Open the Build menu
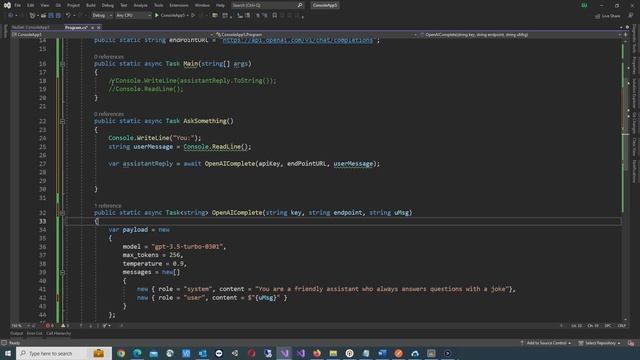640x360 pixels. point(91,5)
